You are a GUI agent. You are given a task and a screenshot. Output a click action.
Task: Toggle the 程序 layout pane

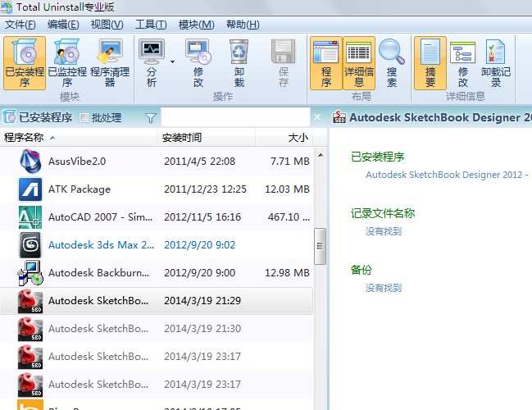[x=325, y=63]
